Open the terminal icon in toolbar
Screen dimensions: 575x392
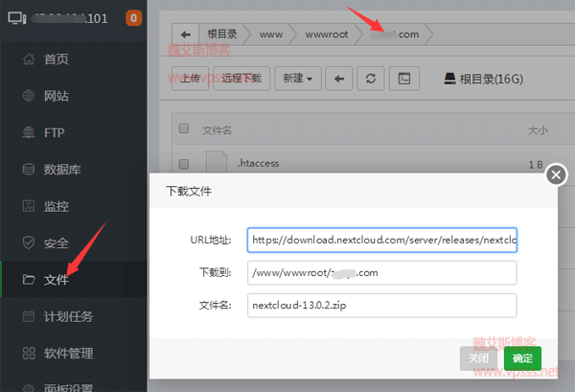pyautogui.click(x=403, y=79)
